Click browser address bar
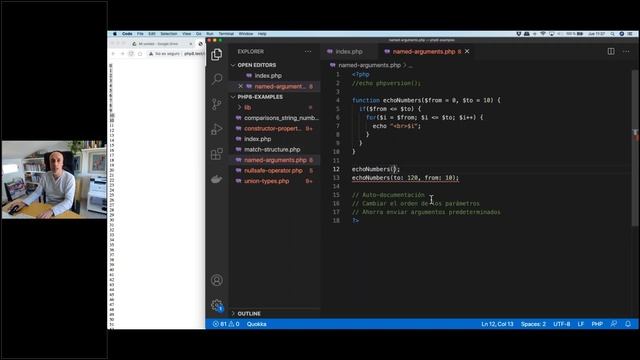The width and height of the screenshot is (640, 360). (x=176, y=53)
